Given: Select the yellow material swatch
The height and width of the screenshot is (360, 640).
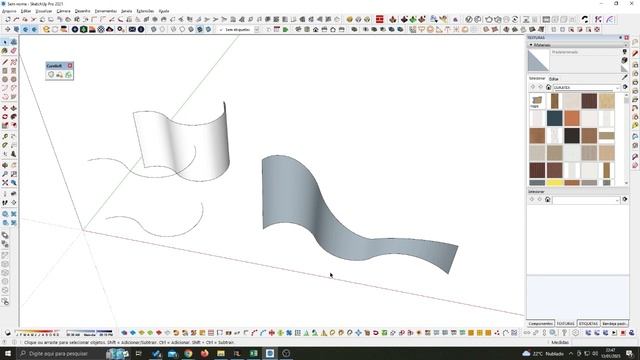Looking at the screenshot, I should [554, 182].
